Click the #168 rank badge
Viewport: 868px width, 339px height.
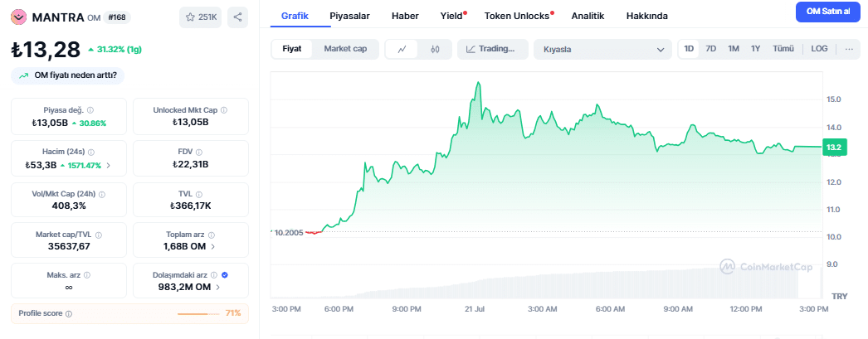click(x=117, y=17)
